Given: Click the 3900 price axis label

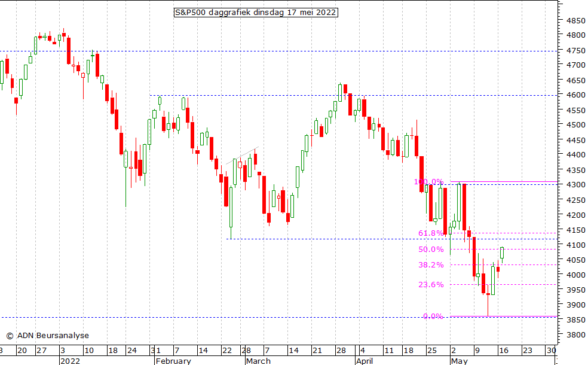Looking at the screenshot, I should click(575, 305).
